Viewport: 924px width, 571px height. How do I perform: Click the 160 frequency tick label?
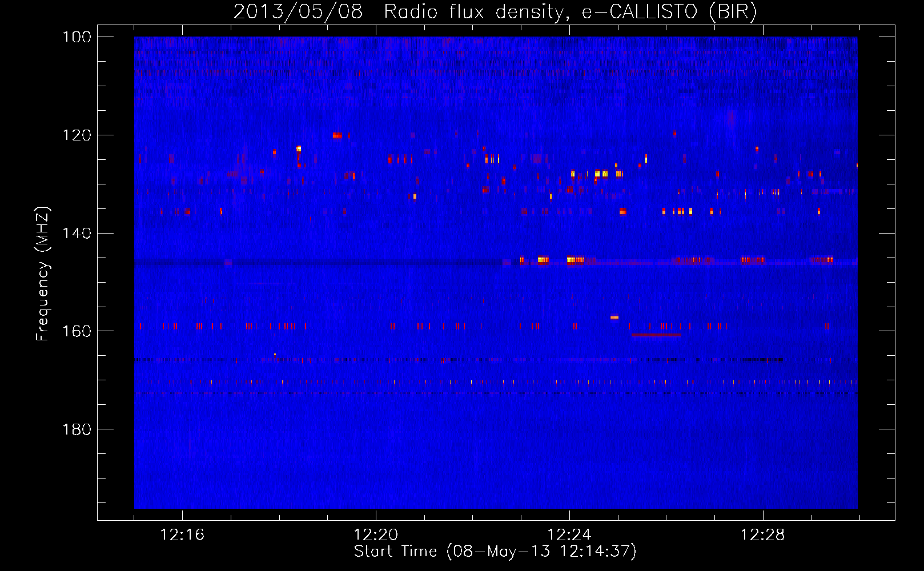pyautogui.click(x=77, y=332)
